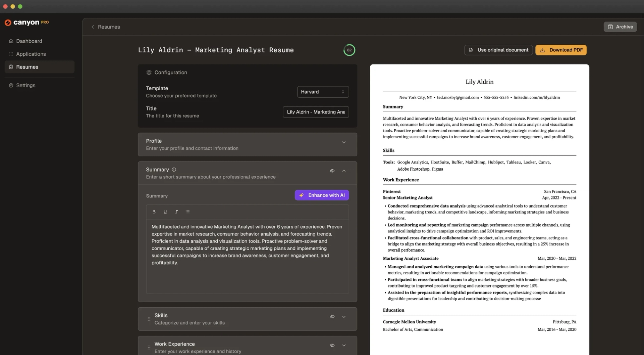Open Dashboard in the sidebar
This screenshot has width=644, height=355.
click(29, 41)
